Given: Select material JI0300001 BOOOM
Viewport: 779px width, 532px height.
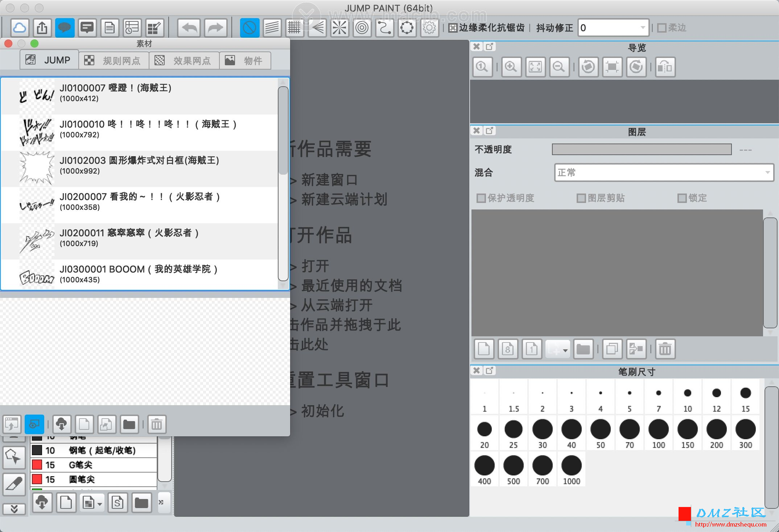Looking at the screenshot, I should (x=139, y=274).
